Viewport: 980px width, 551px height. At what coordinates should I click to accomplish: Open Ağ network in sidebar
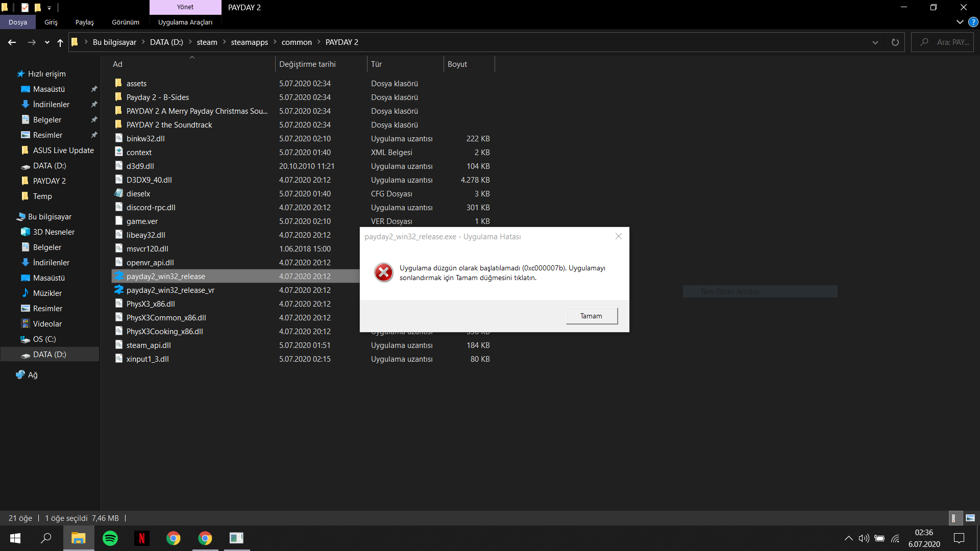pos(32,375)
